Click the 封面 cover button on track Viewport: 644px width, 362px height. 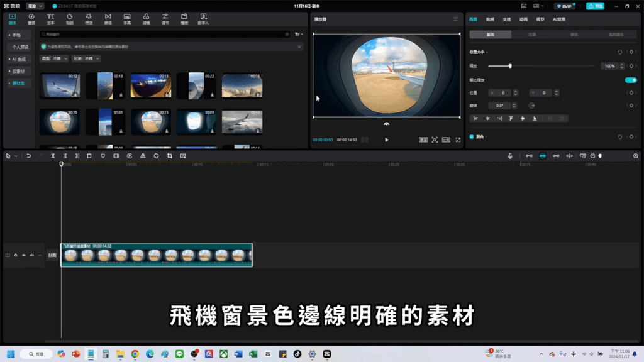click(52, 255)
